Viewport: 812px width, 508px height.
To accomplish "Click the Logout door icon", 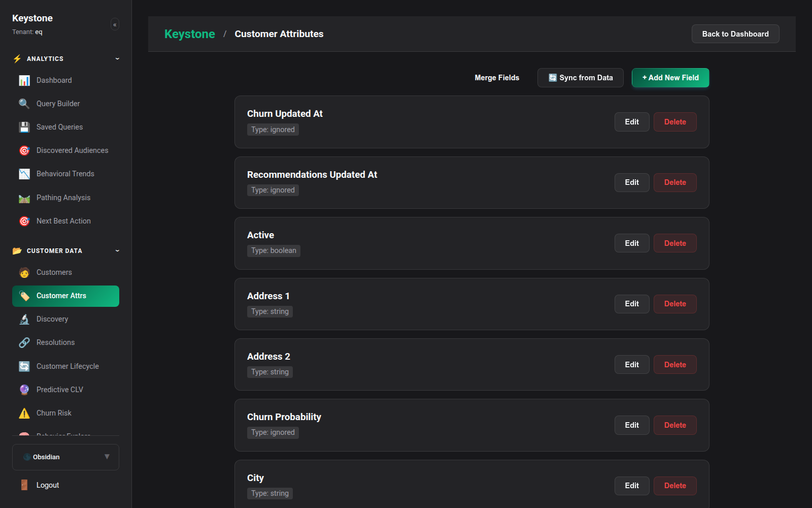I will [24, 485].
